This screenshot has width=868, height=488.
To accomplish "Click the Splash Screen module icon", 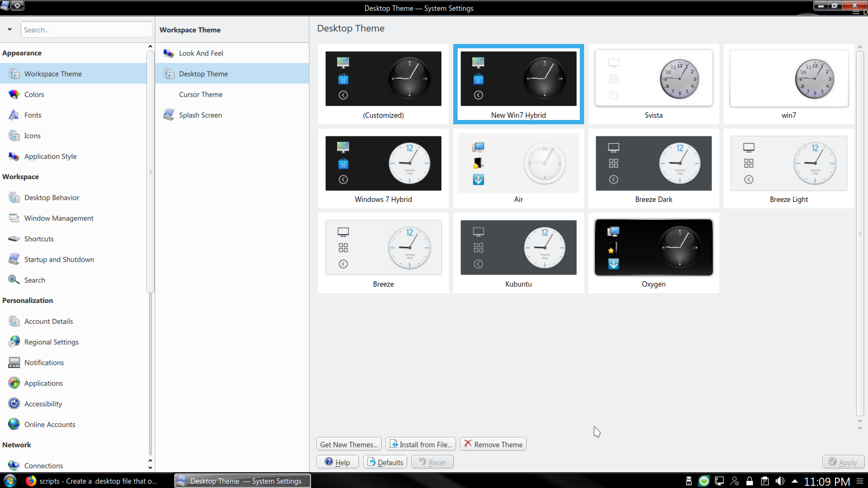I will coord(169,115).
